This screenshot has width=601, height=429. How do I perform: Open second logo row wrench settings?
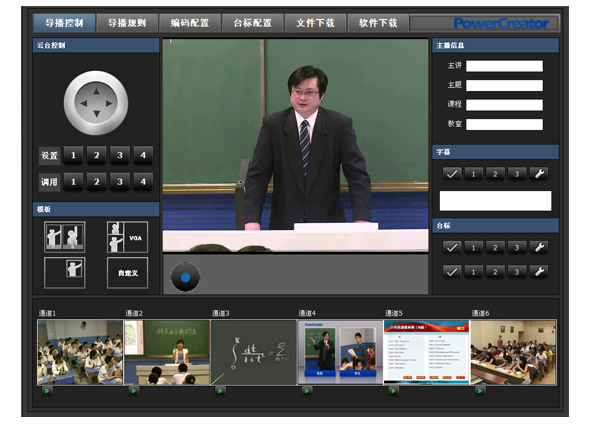pyautogui.click(x=538, y=271)
